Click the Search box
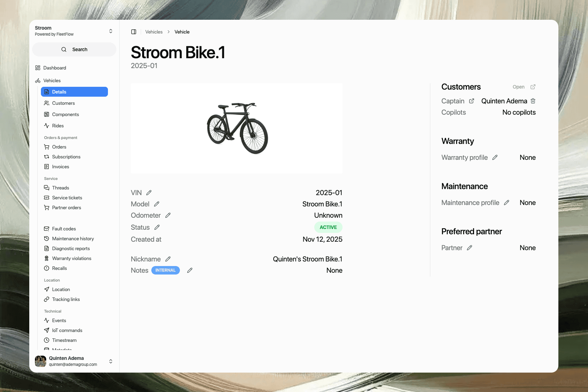The image size is (588, 392). 74,49
